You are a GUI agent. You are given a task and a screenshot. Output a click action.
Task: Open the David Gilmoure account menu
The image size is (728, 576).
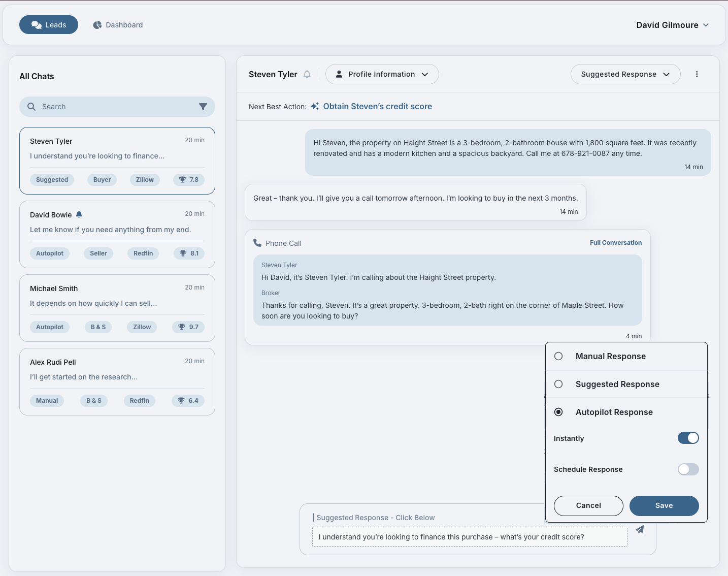672,25
